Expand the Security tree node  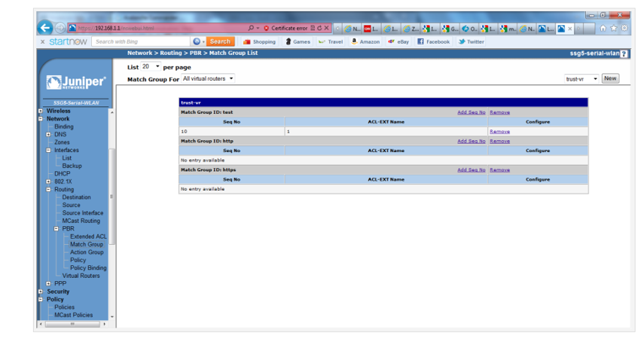tap(41, 292)
